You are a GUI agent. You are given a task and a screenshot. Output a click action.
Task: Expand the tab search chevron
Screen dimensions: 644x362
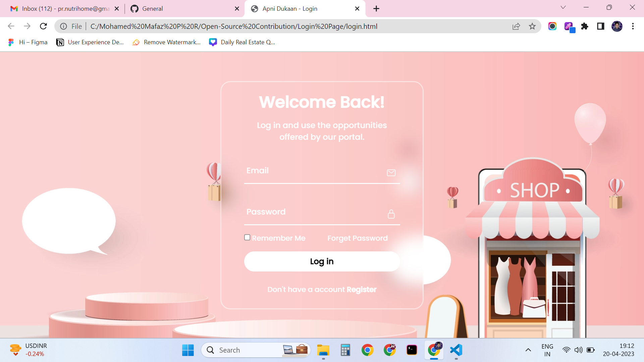coord(563,7)
